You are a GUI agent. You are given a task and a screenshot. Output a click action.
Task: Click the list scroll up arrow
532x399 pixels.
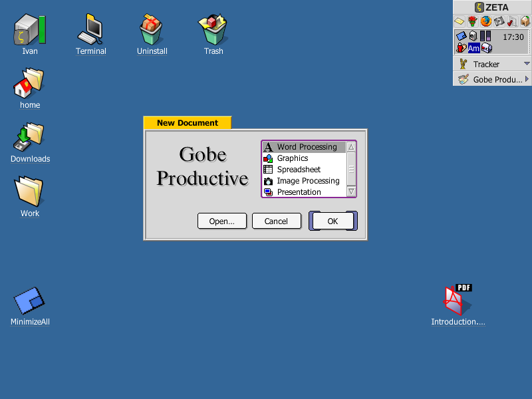click(x=351, y=147)
